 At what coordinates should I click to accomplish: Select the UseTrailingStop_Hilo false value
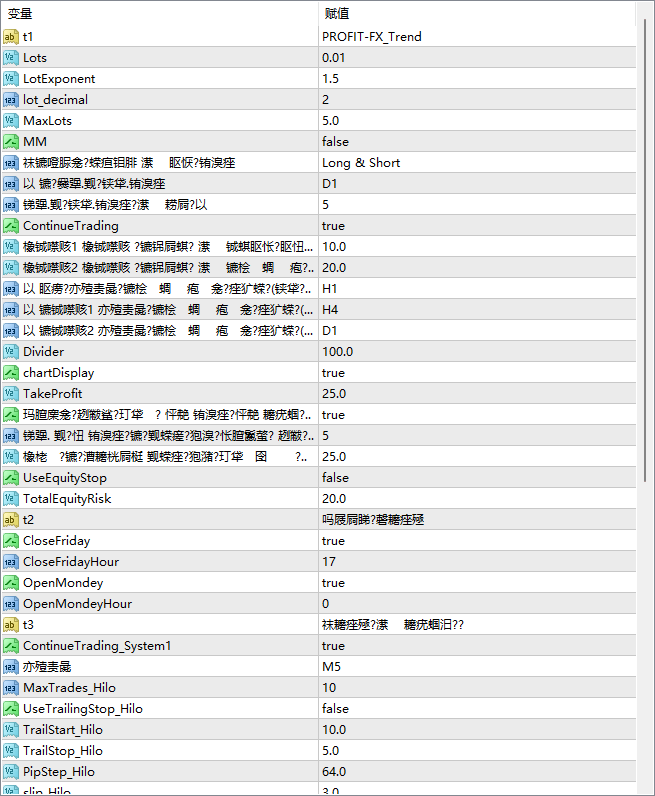click(x=335, y=709)
